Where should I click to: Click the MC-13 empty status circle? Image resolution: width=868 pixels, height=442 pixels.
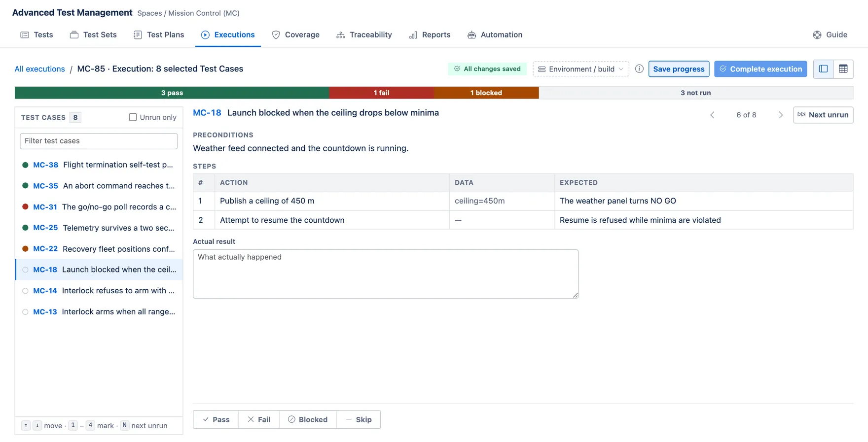click(x=25, y=312)
